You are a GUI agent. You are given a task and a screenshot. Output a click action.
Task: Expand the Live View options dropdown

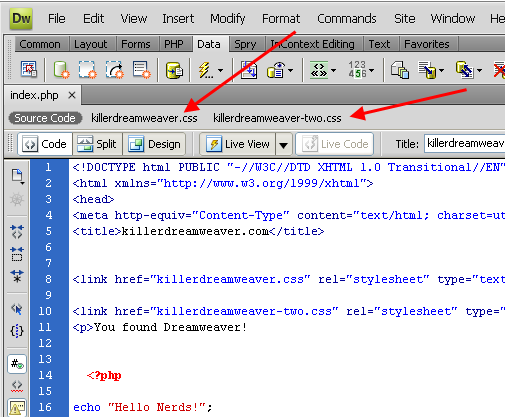pyautogui.click(x=284, y=145)
